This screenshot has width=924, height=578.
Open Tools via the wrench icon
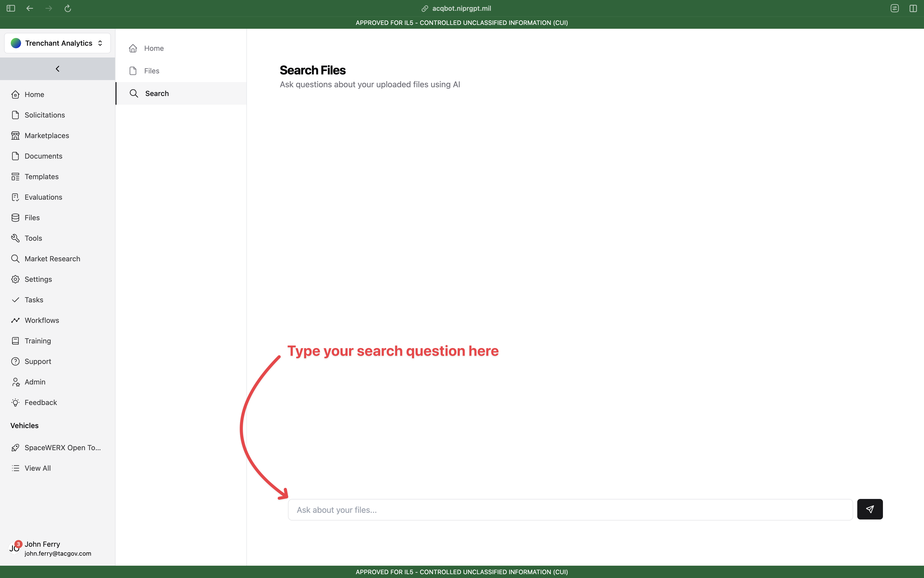click(15, 238)
